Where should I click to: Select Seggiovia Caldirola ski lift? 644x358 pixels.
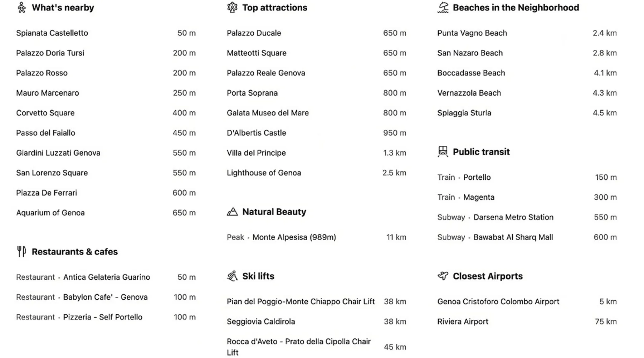261,321
